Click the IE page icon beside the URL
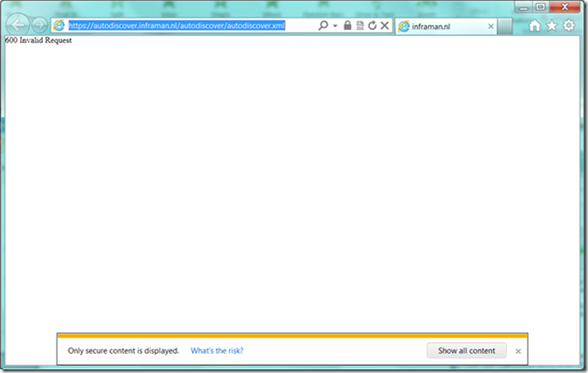588x373 pixels. 58,26
